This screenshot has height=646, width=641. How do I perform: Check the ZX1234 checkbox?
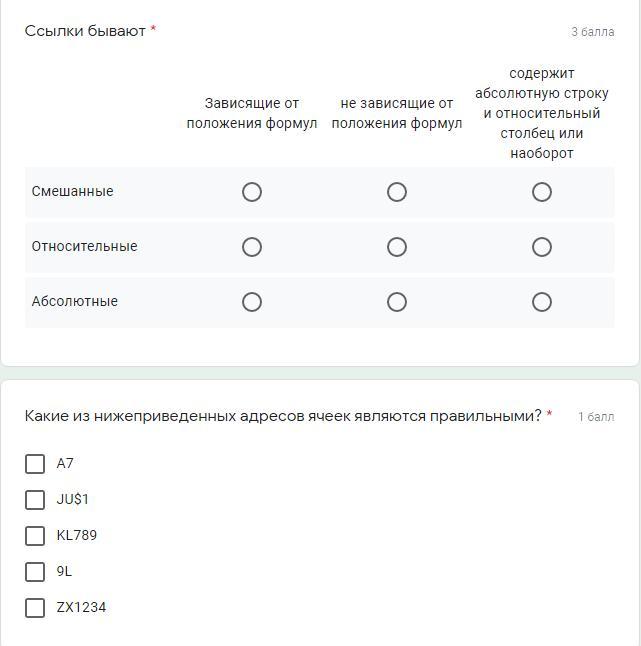35,608
